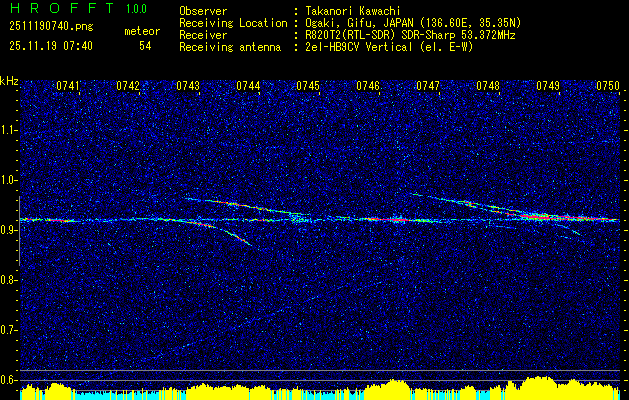The height and width of the screenshot is (400, 629).
Task: Click the 0.9 kHz axis label
Action: click(x=9, y=230)
